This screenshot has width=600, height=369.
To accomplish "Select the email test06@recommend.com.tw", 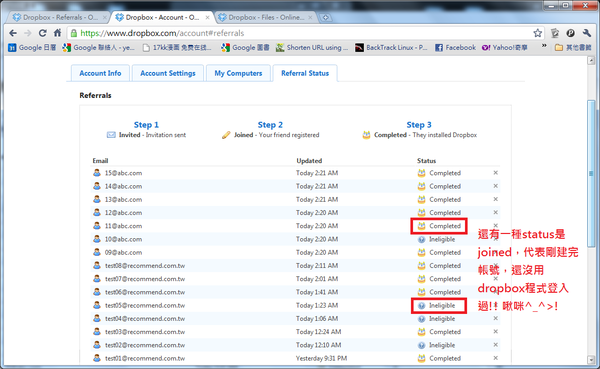I will click(x=145, y=292).
